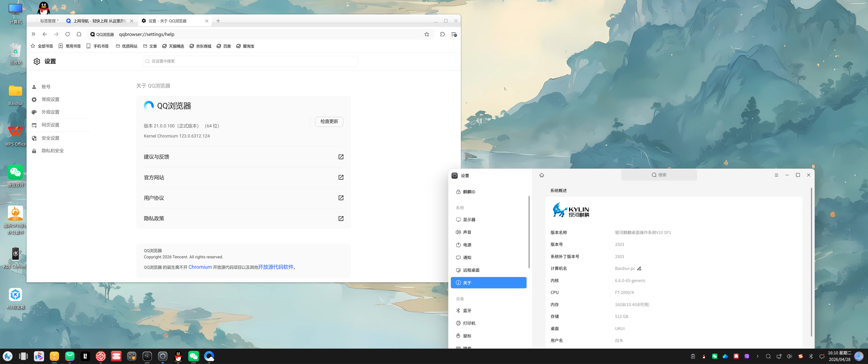Image resolution: width=868 pixels, height=364 pixels.
Task: Open the 隐私政策 external link icon
Action: 341,218
